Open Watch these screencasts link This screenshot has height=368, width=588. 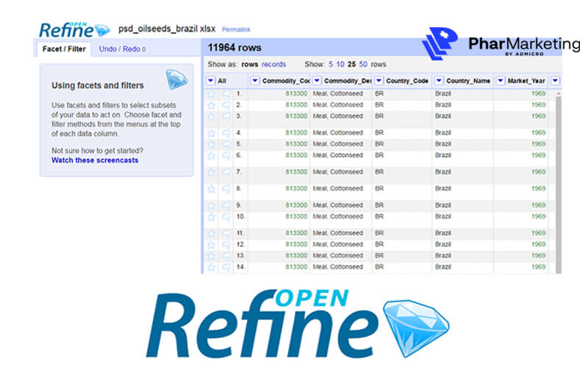click(95, 160)
